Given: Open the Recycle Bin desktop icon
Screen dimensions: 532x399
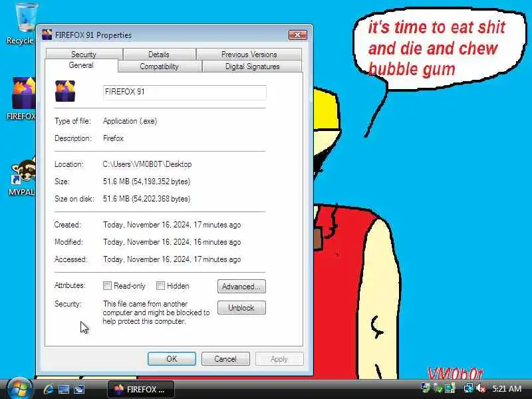Looking at the screenshot, I should tap(23, 24).
